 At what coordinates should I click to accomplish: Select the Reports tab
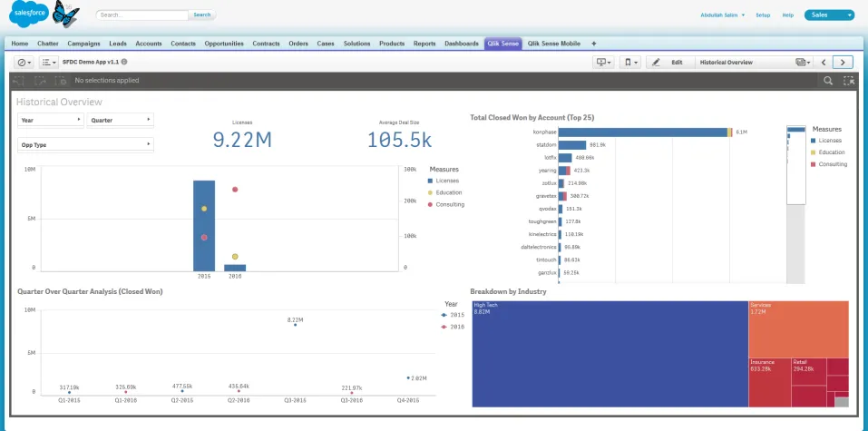[x=424, y=44]
